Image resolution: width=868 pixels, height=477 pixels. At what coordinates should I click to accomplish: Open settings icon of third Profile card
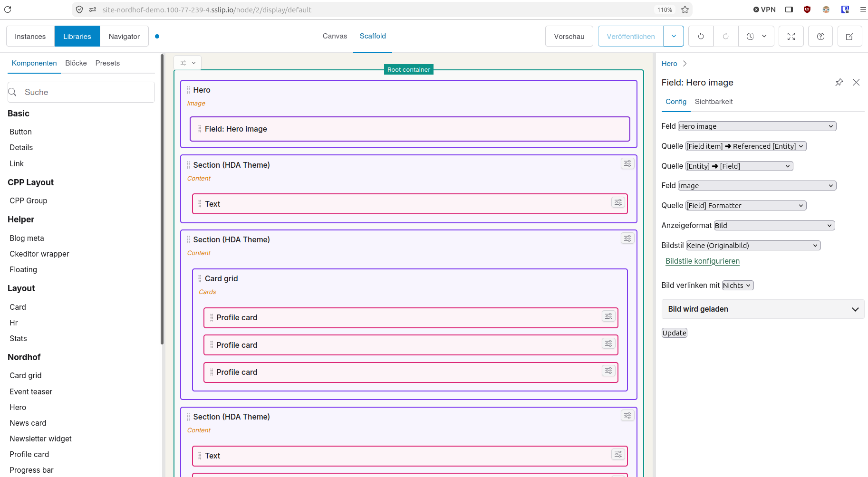point(608,371)
